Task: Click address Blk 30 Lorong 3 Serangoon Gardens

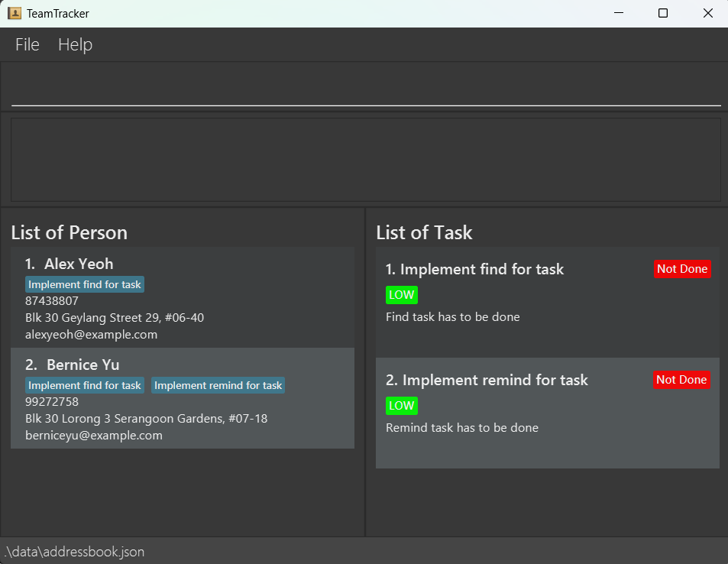Action: pos(146,419)
